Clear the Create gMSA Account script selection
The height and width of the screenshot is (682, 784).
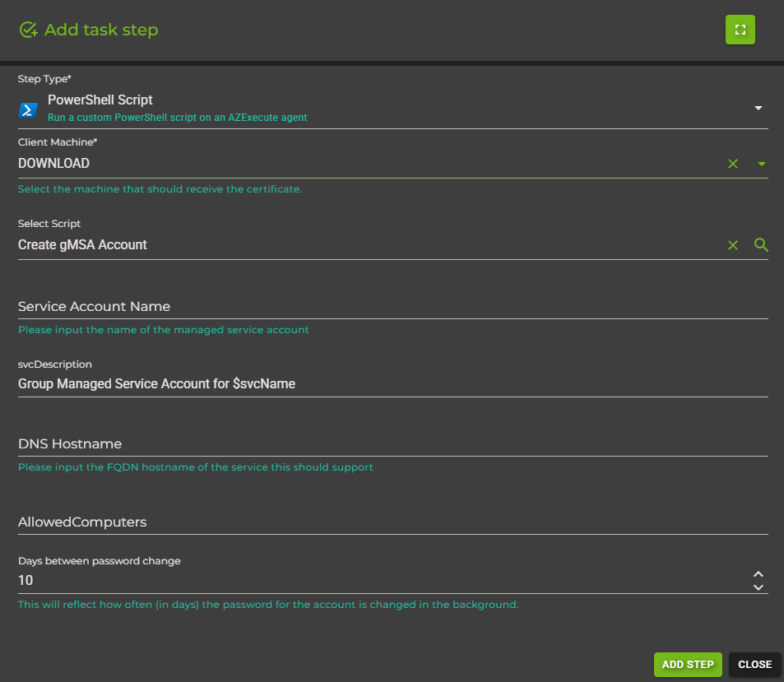click(733, 244)
